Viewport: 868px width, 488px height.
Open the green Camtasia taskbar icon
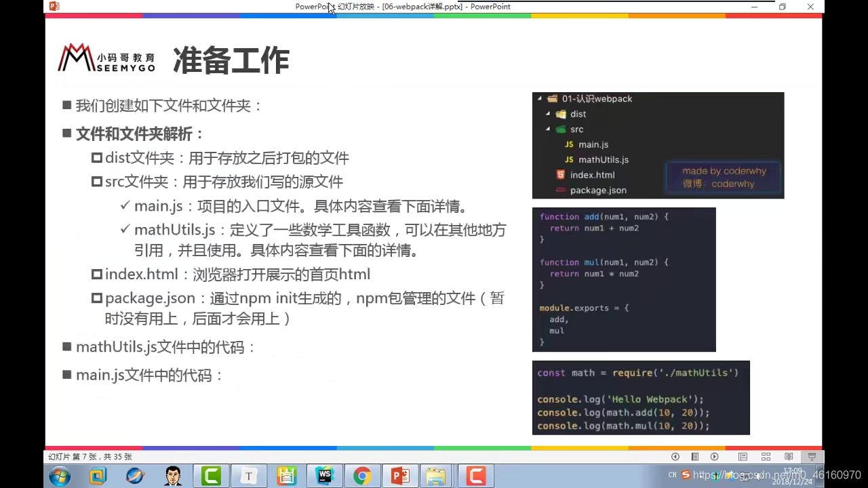[211, 476]
